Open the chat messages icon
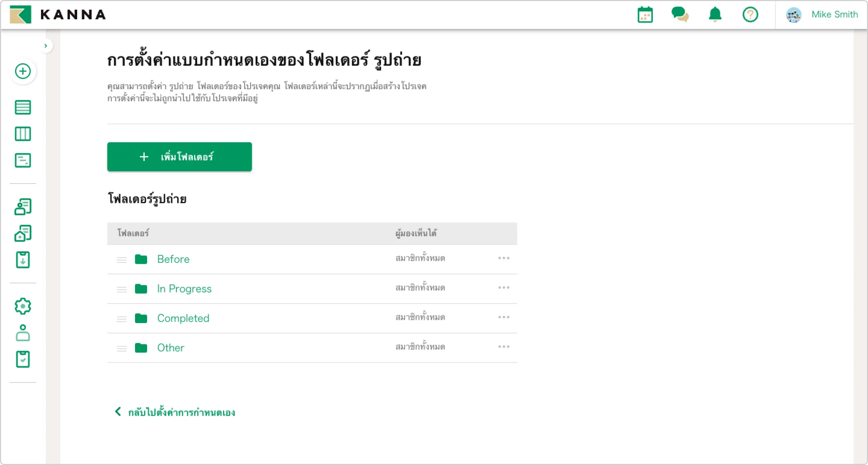The image size is (868, 465). tap(681, 15)
